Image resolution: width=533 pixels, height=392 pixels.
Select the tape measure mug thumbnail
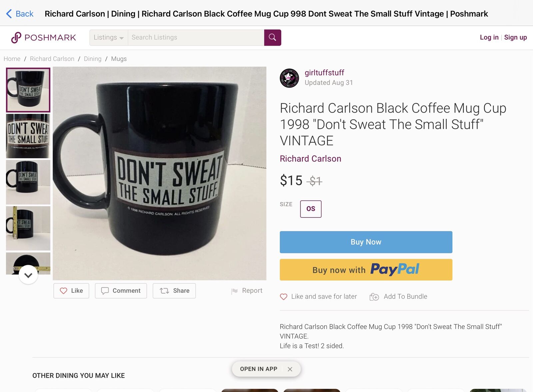pyautogui.click(x=28, y=228)
